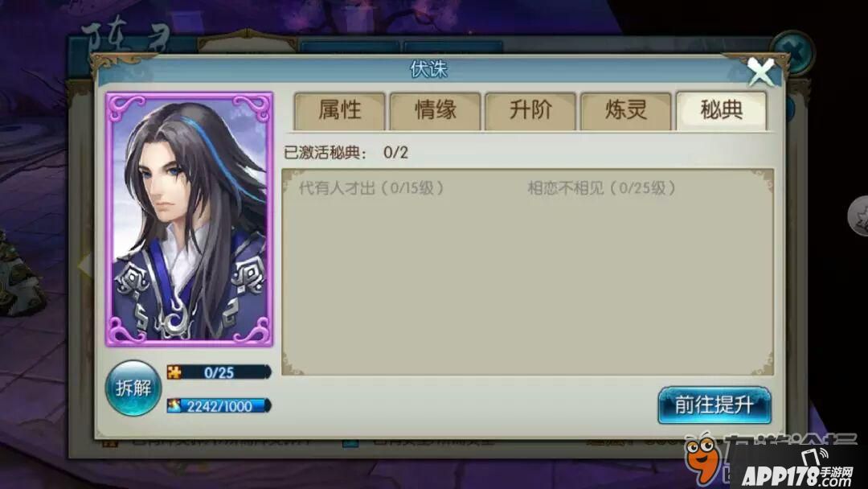Click the round 拆解 button

point(133,388)
